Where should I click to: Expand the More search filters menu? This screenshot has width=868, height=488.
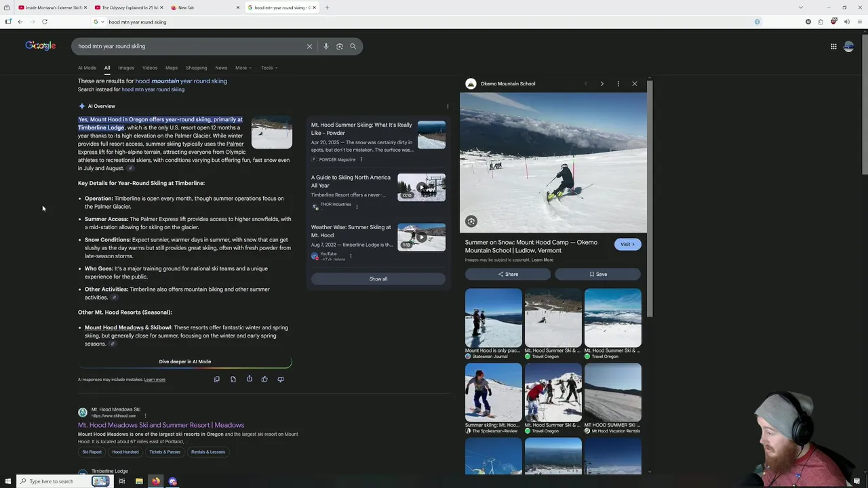(243, 68)
